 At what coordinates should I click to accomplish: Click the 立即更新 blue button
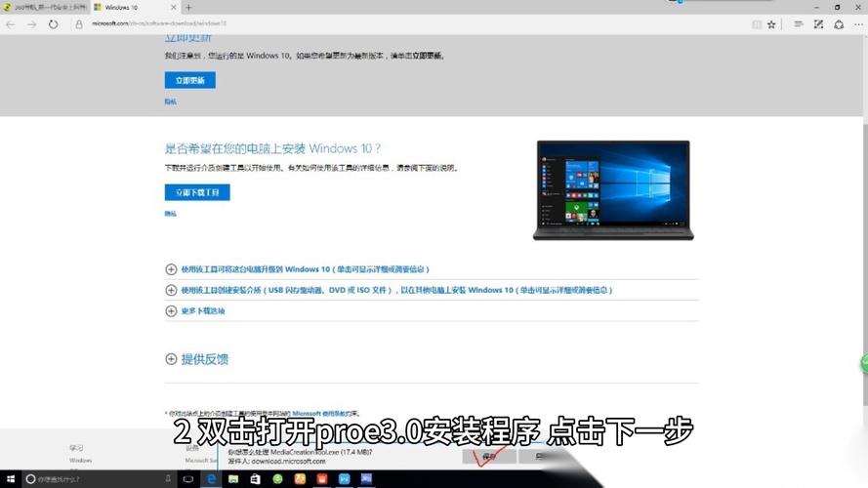[x=189, y=80]
